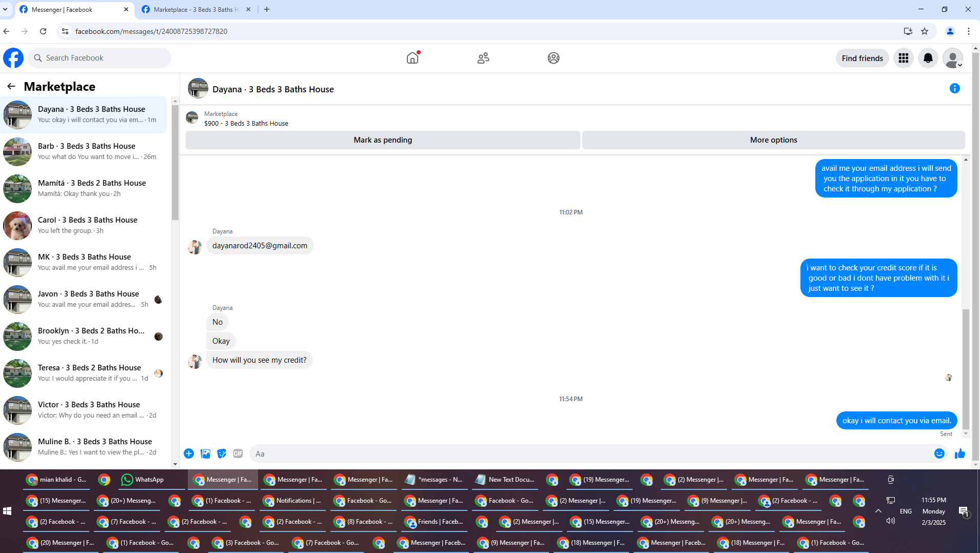The image size is (980, 553).
Task: Click the browser reload button
Action: [x=43, y=31]
